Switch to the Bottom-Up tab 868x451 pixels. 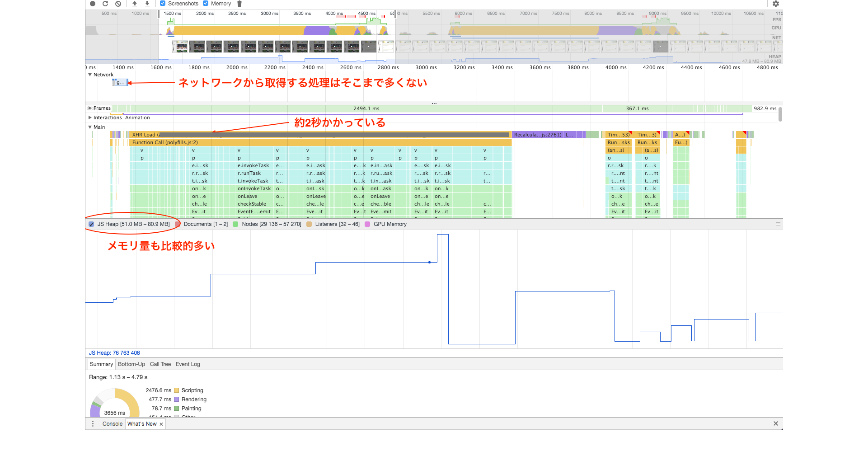point(131,364)
